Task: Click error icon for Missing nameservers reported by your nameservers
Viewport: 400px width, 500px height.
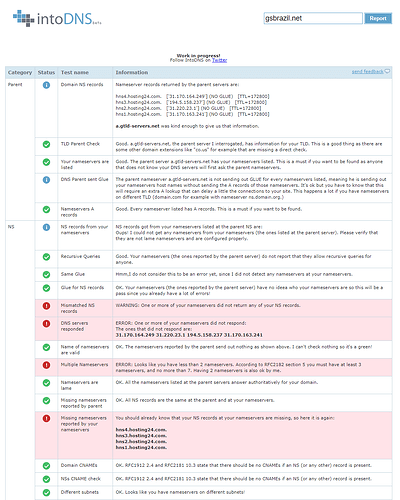Action: [x=46, y=418]
